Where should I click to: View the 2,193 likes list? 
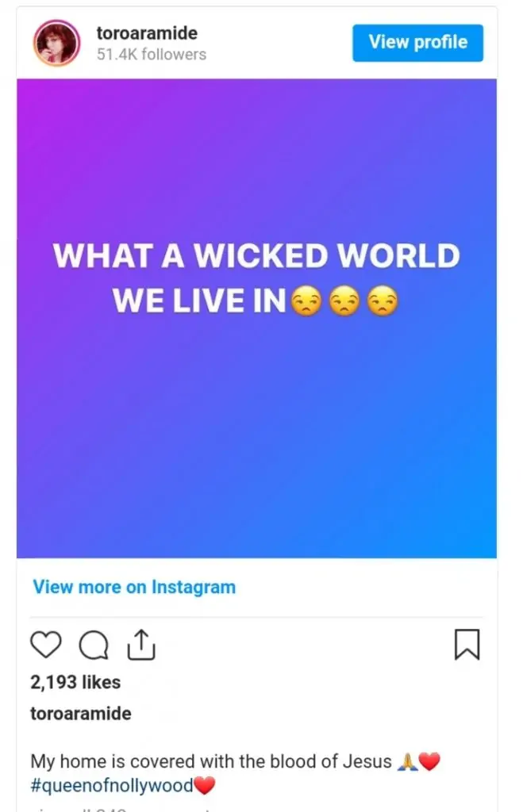point(75,682)
